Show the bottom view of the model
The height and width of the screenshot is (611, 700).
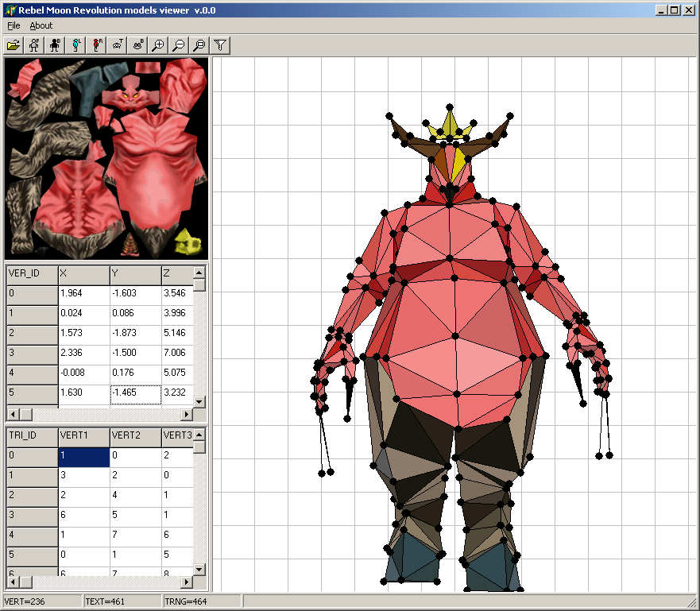coord(137,45)
